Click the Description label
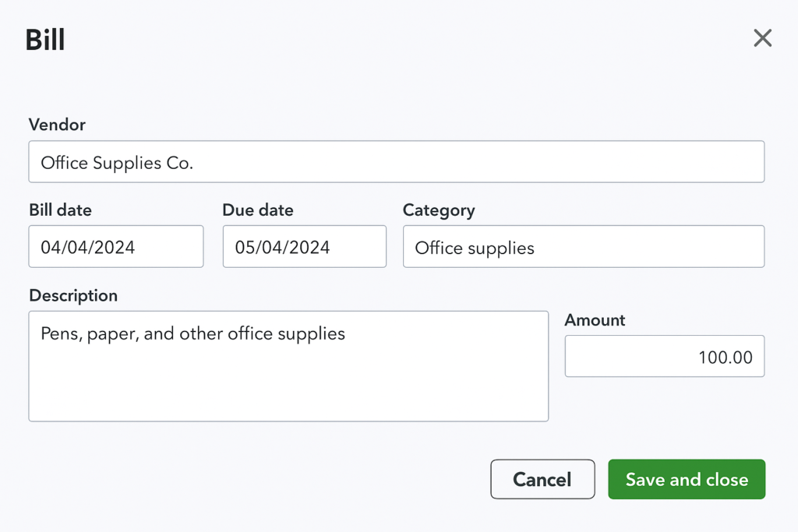 tap(73, 296)
